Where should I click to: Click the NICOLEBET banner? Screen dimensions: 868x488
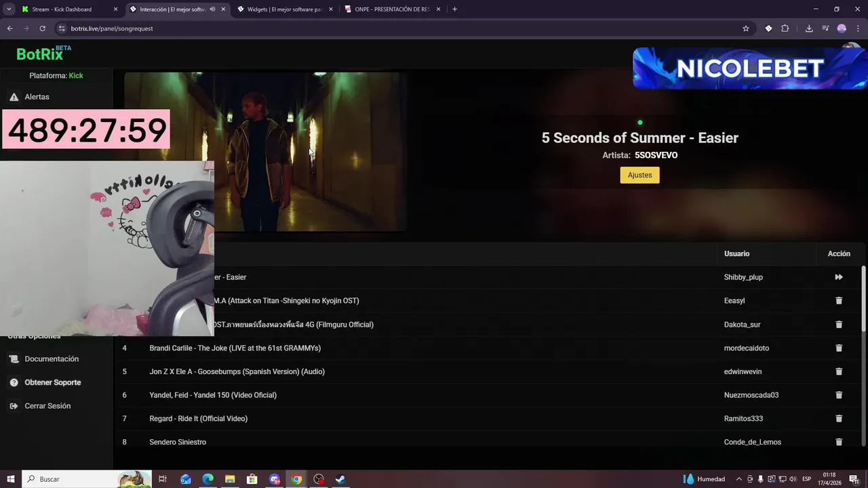click(749, 68)
